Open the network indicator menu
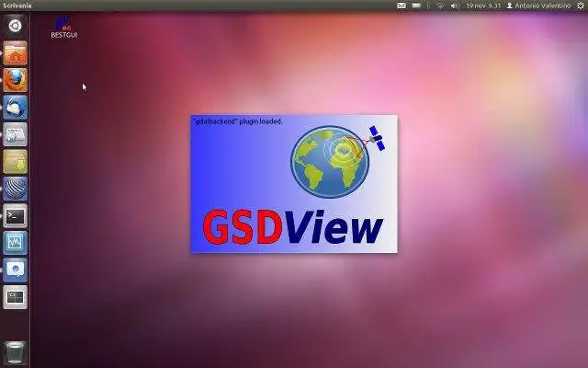Image resolution: width=588 pixels, height=368 pixels. [x=441, y=6]
